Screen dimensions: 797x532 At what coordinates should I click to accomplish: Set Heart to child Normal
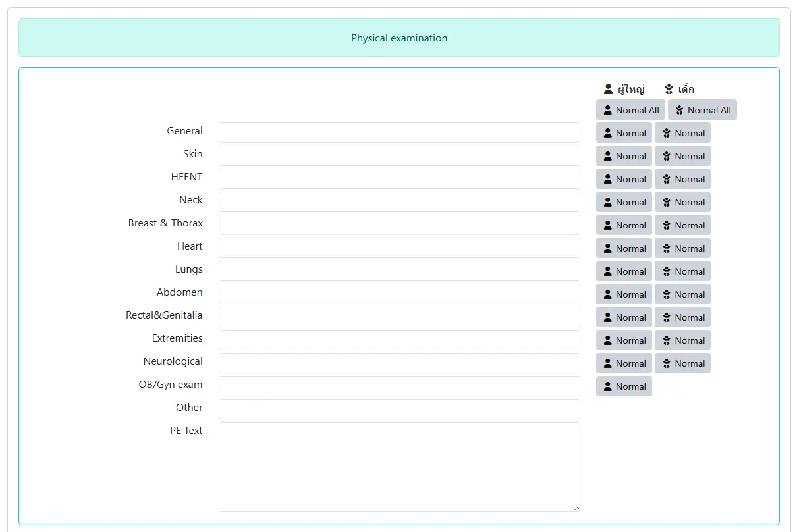(x=682, y=248)
